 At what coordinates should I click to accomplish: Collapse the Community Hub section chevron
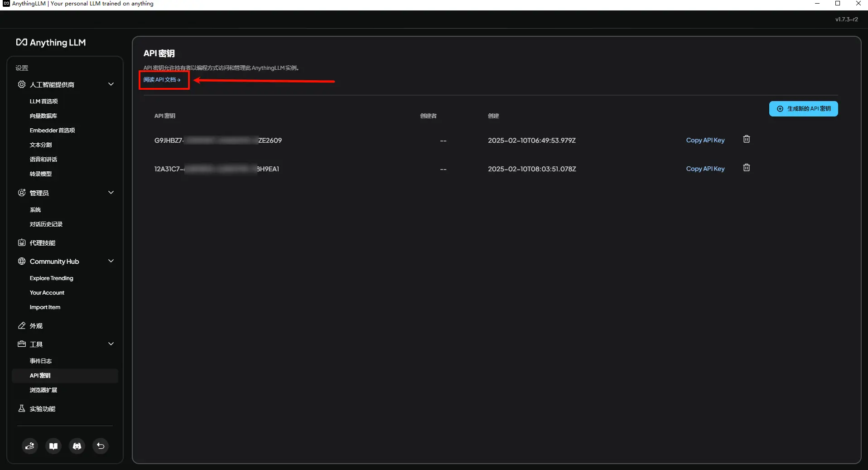click(111, 261)
